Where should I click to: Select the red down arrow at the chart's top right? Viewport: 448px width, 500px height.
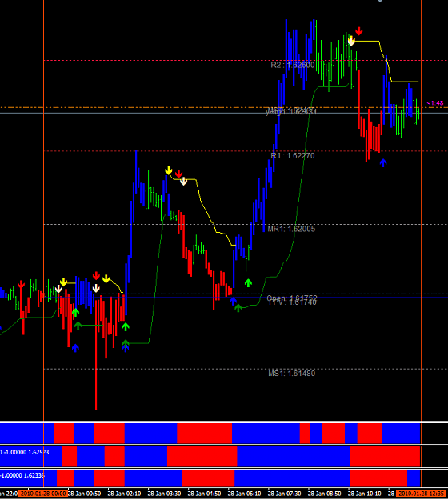click(x=359, y=31)
